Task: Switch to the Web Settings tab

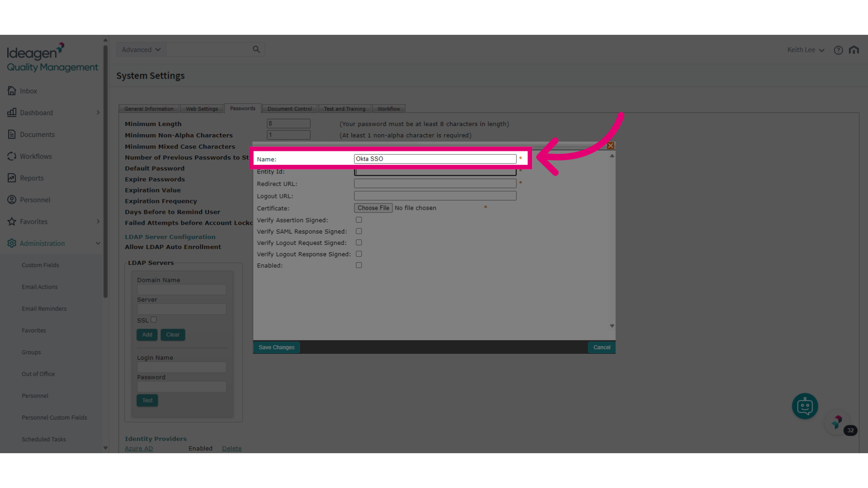Action: 202,109
